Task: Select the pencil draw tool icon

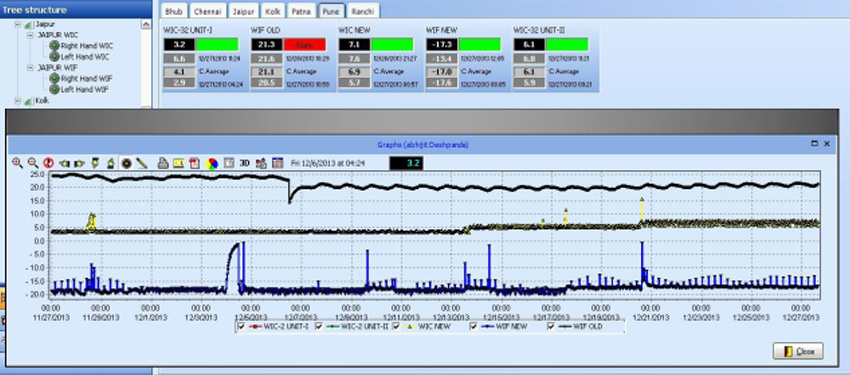Action: click(141, 163)
